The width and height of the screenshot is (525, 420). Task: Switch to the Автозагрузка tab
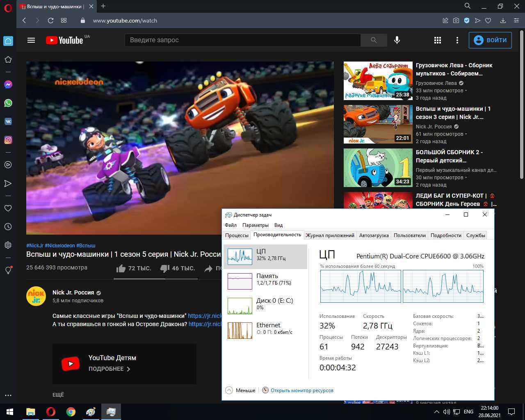pos(374,235)
